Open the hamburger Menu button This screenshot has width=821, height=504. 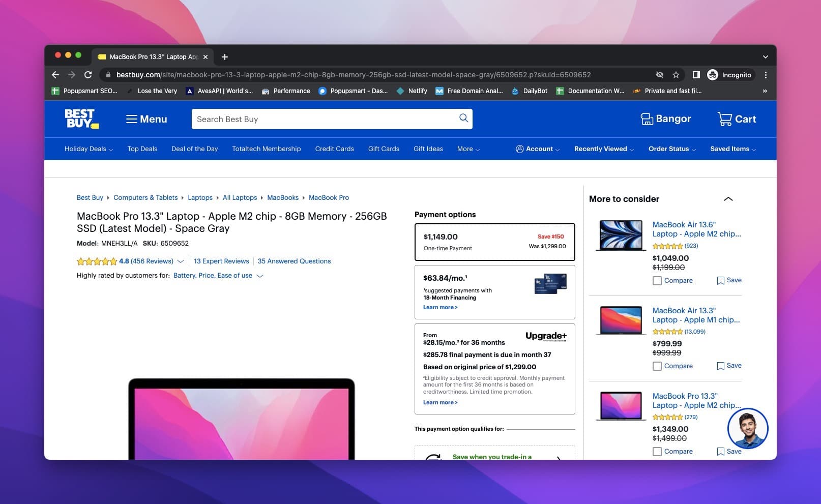146,119
